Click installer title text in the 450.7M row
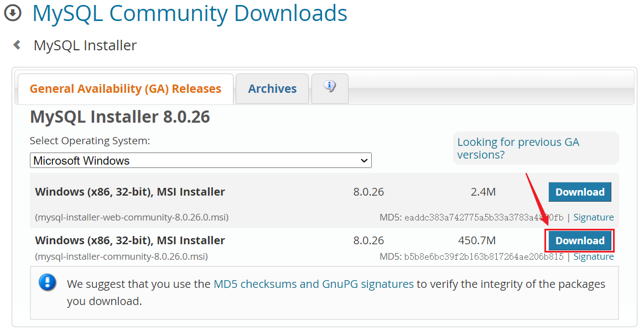 click(130, 240)
